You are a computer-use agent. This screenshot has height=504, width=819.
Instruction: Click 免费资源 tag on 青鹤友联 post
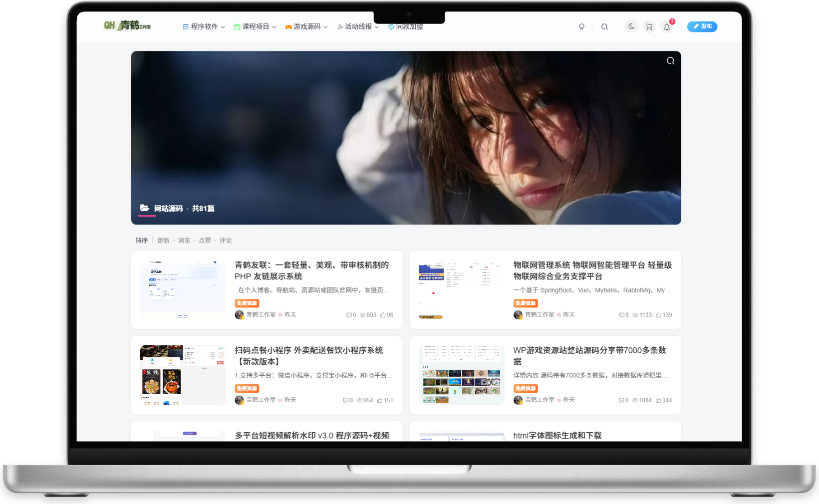point(247,303)
